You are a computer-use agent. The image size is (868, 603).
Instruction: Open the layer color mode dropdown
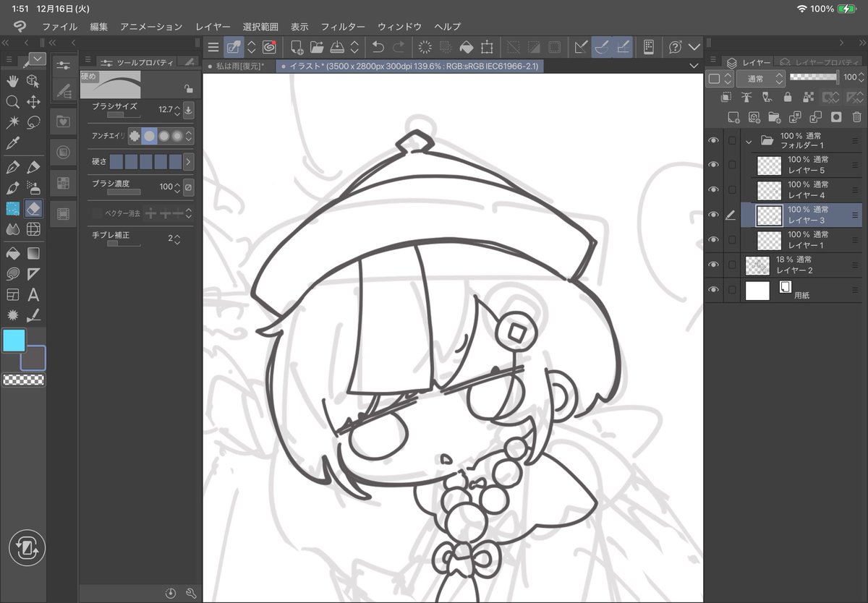(x=720, y=78)
